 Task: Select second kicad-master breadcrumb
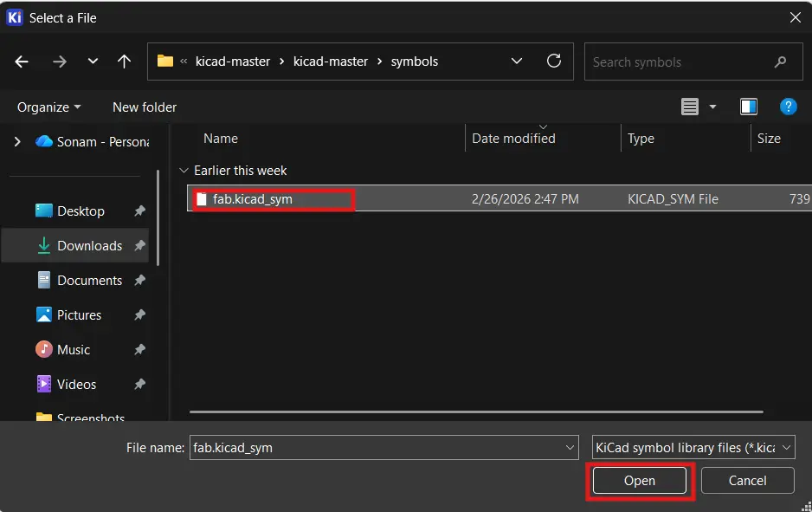tap(331, 62)
